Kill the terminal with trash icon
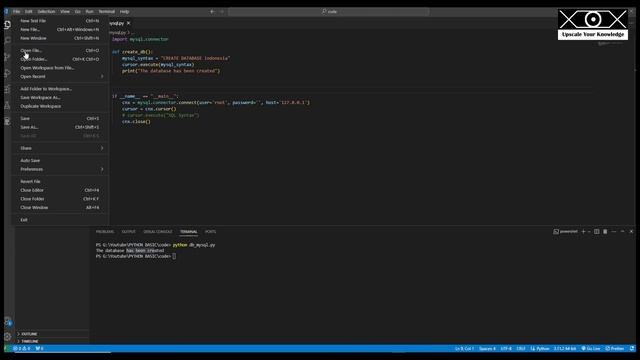Viewport: 640px width, 360px height. pyautogui.click(x=605, y=231)
